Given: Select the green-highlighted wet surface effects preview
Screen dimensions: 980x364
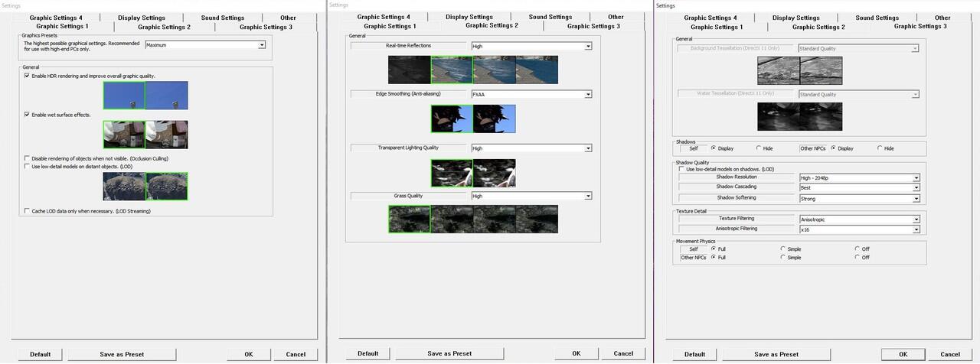Looking at the screenshot, I should pos(124,135).
